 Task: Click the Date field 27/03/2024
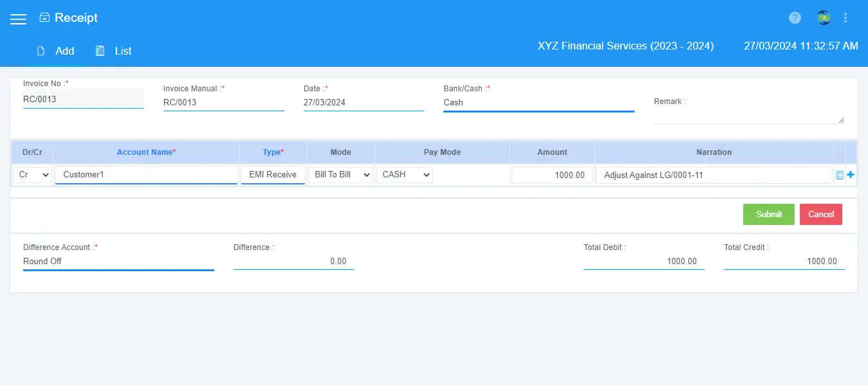pos(363,102)
